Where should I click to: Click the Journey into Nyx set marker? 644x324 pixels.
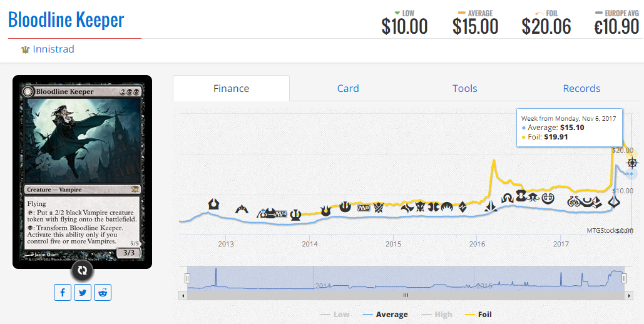[345, 206]
